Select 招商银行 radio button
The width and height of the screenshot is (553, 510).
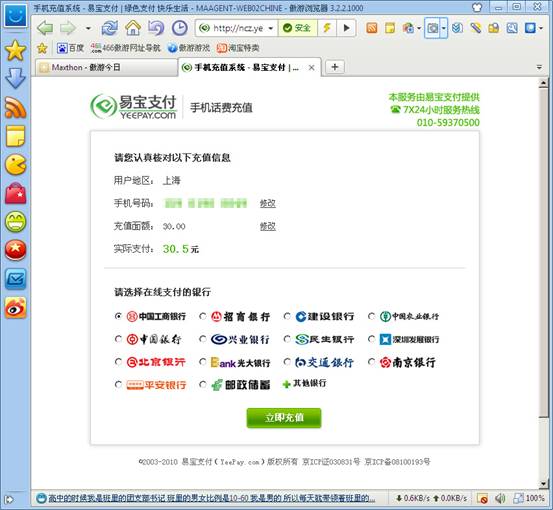point(203,316)
